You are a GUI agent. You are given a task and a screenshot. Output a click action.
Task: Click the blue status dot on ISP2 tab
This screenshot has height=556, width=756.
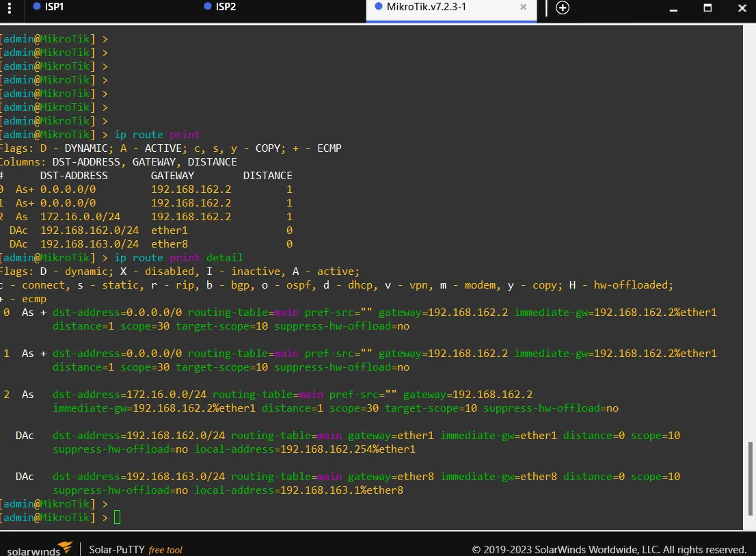[208, 6]
